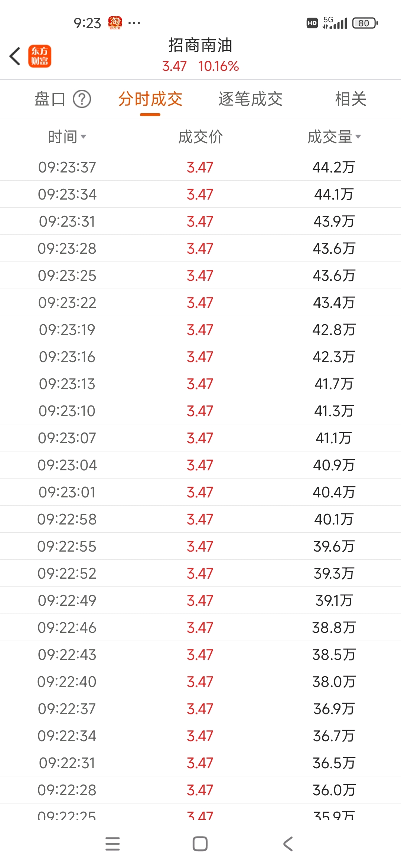
Task: Open the 相关 tab
Action: [x=351, y=99]
